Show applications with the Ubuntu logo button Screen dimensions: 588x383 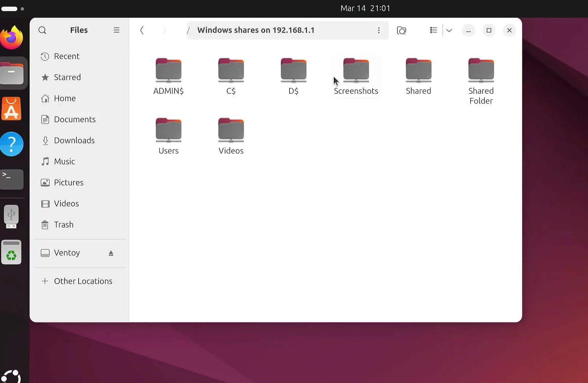point(11,376)
